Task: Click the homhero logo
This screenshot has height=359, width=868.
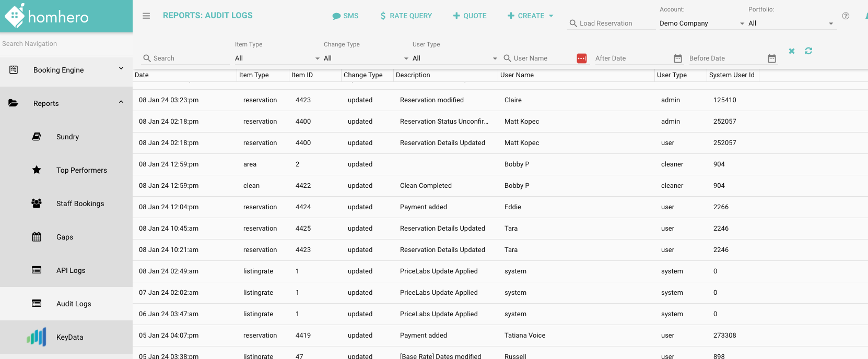Action: pos(47,16)
